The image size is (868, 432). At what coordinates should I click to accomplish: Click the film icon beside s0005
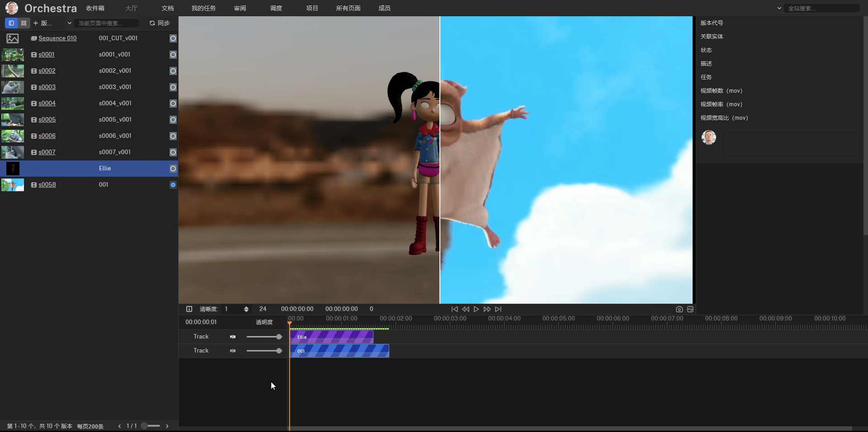[34, 120]
